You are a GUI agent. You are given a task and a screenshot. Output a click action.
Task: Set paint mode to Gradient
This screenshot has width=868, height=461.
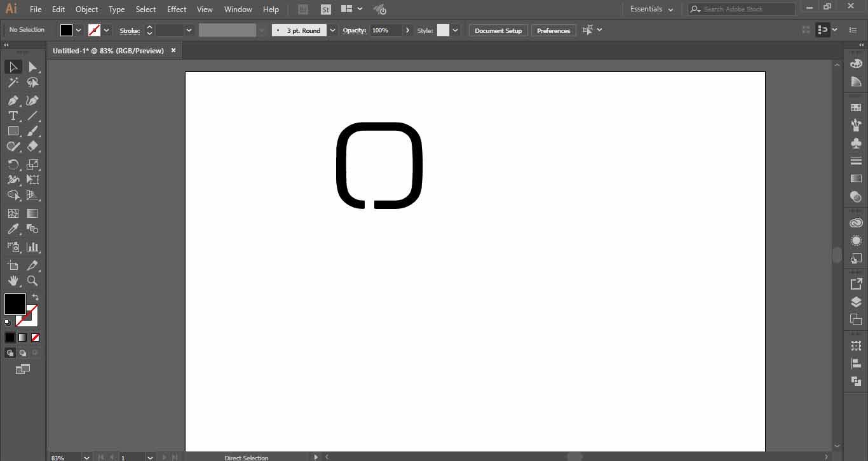(x=22, y=338)
